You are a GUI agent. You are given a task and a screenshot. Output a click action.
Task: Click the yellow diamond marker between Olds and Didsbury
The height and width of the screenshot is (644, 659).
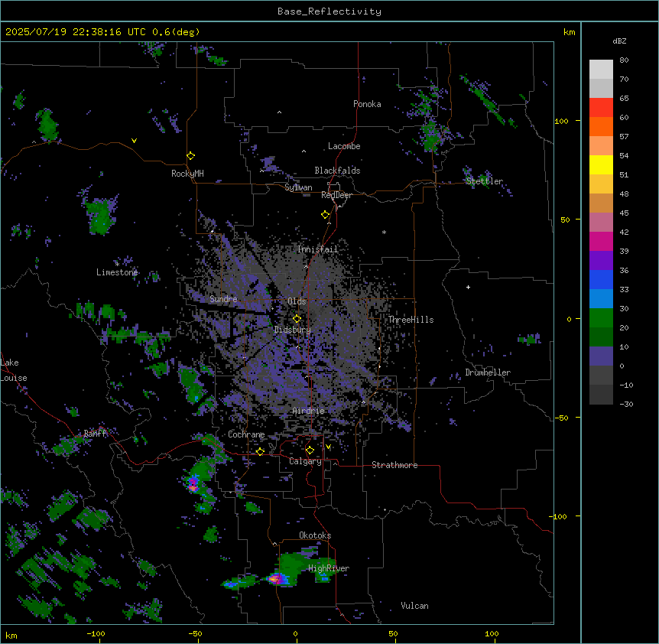[x=297, y=319]
